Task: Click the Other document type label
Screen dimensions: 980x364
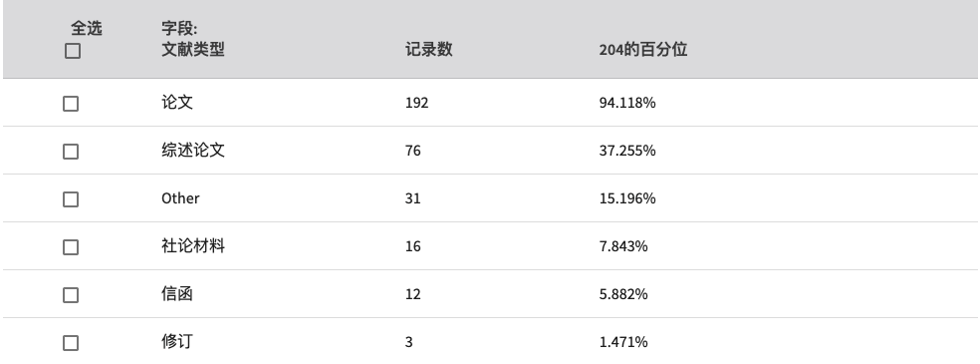Action: coord(180,198)
